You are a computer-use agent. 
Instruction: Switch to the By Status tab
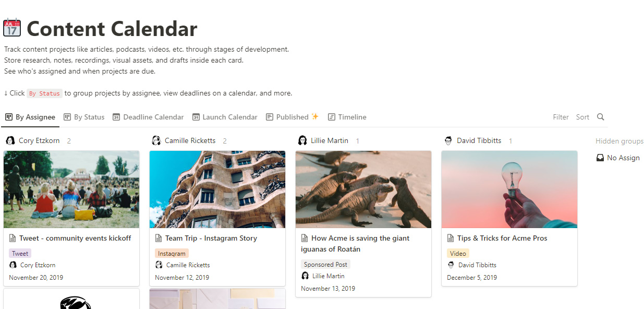[x=84, y=117]
